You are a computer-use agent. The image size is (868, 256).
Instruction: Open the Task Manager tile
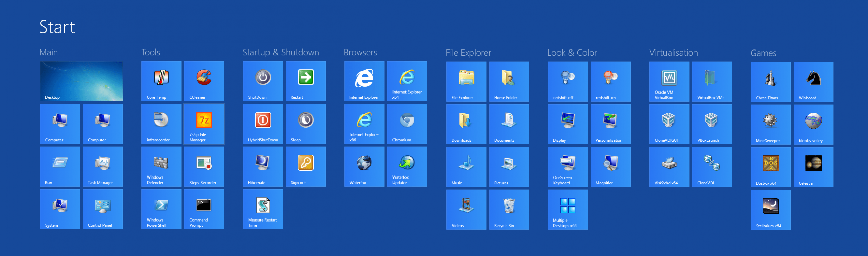coord(102,167)
